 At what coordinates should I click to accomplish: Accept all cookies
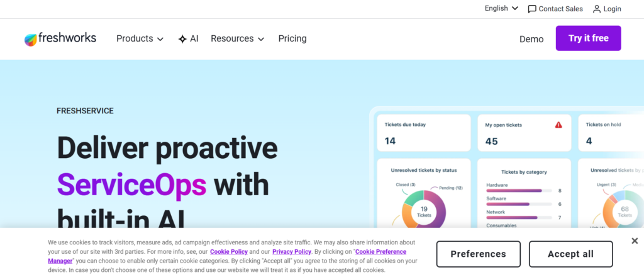tap(570, 254)
